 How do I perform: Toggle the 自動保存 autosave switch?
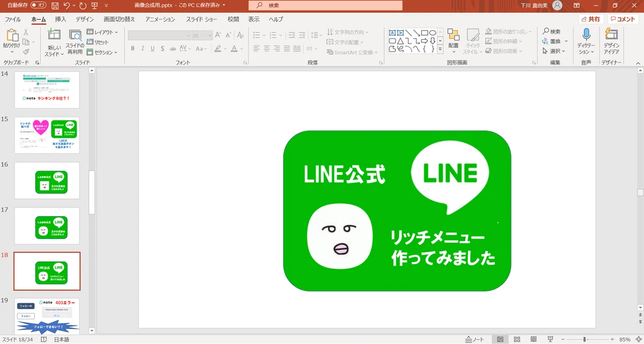click(x=38, y=5)
